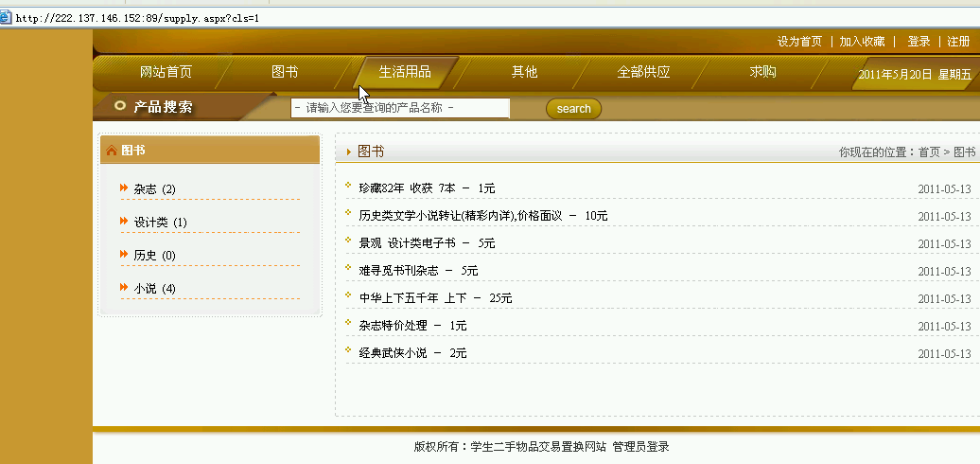
Task: Click the bullet icon before 珍藏82年 收获 7本
Action: 349,185
